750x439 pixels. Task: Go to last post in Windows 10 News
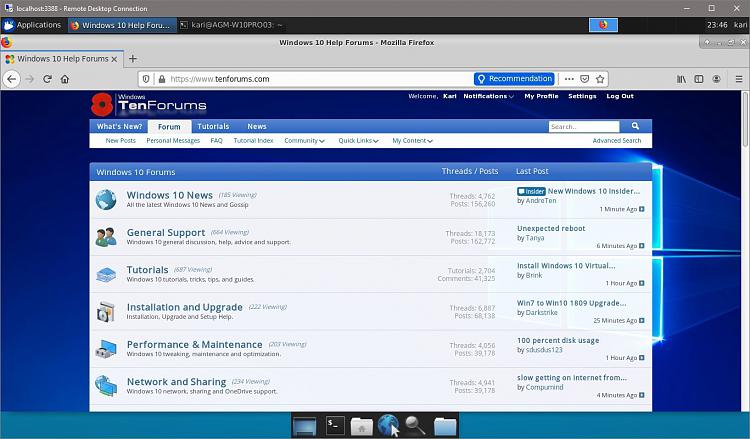point(642,209)
